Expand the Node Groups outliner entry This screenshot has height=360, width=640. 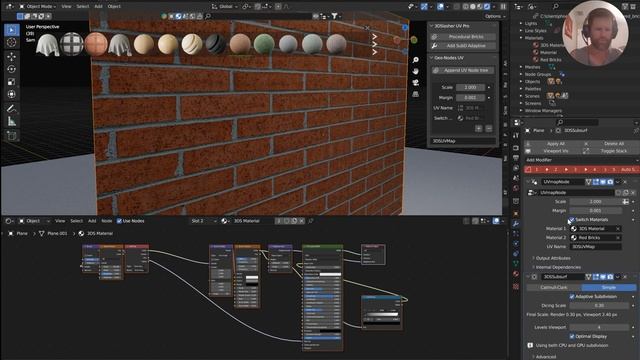(521, 74)
